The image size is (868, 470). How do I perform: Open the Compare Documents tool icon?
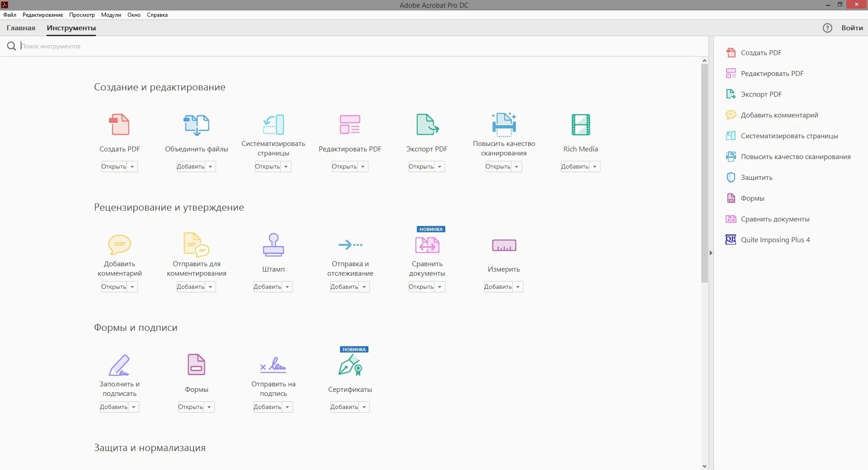pos(427,245)
